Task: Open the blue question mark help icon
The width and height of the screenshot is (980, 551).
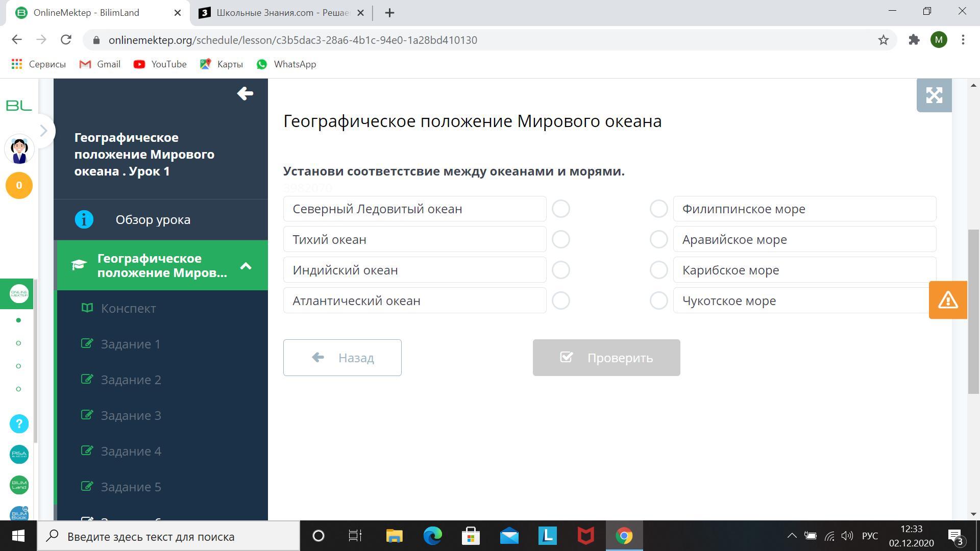Action: [x=19, y=423]
